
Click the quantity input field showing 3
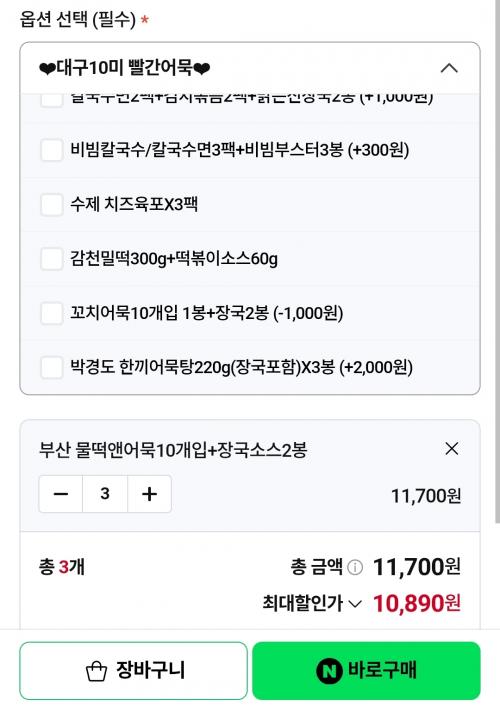coord(105,494)
